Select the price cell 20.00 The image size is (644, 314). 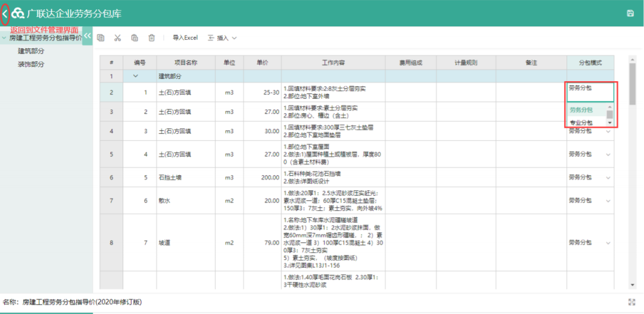click(263, 201)
